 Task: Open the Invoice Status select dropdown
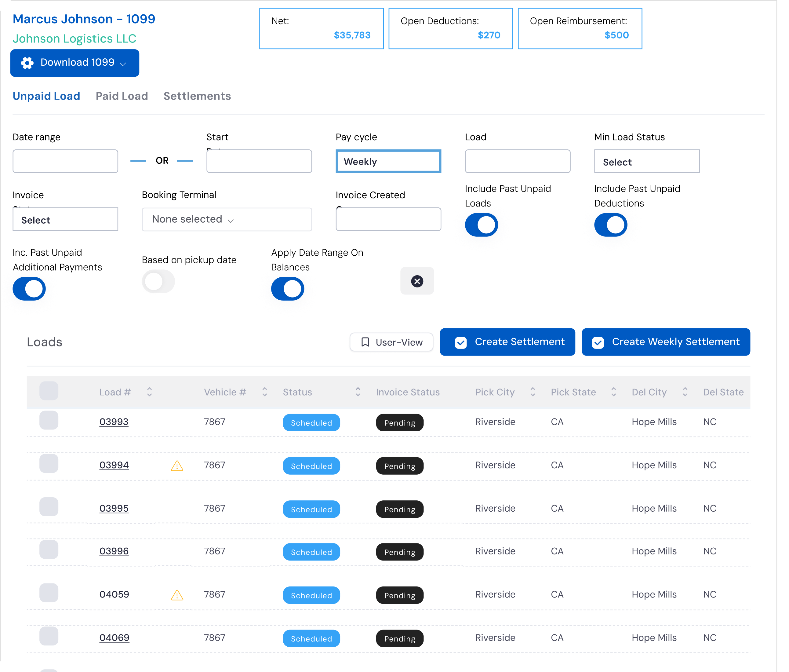(65, 219)
